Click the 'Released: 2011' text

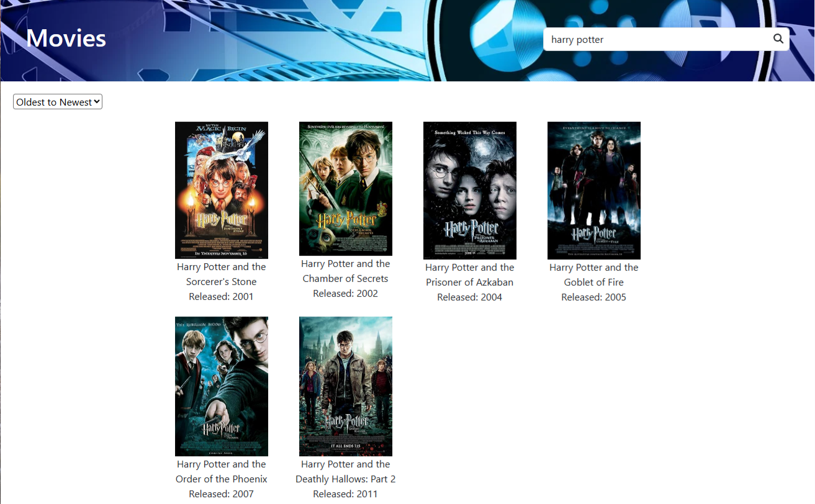(346, 494)
